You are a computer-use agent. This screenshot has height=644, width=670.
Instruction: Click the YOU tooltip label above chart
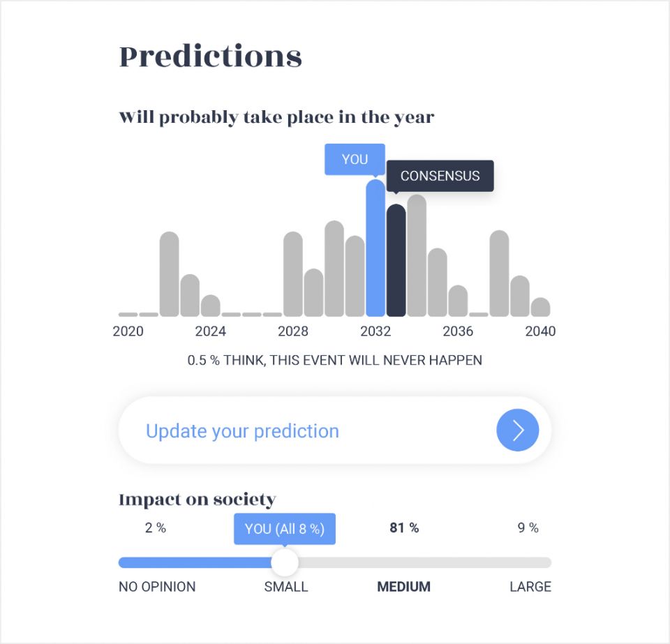tap(355, 159)
